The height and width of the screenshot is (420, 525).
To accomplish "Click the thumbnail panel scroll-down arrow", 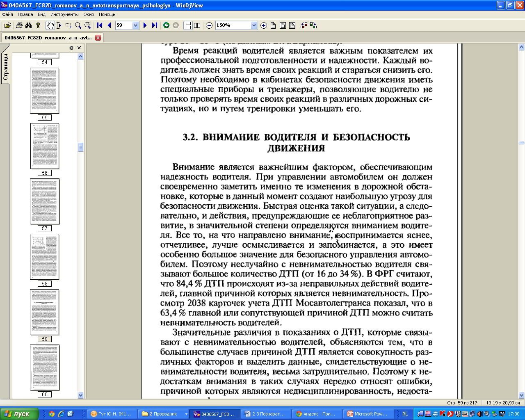I will pos(80,395).
